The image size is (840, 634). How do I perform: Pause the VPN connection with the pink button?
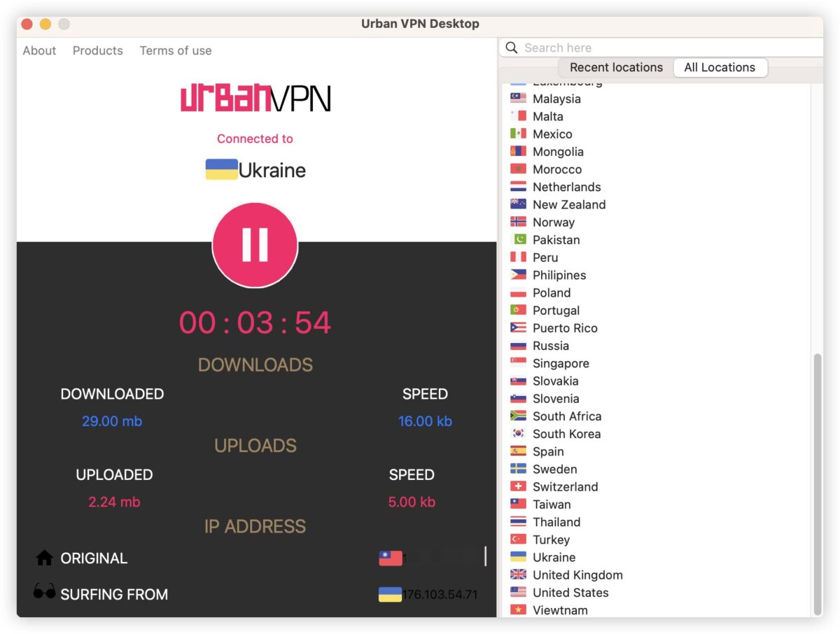coord(255,245)
